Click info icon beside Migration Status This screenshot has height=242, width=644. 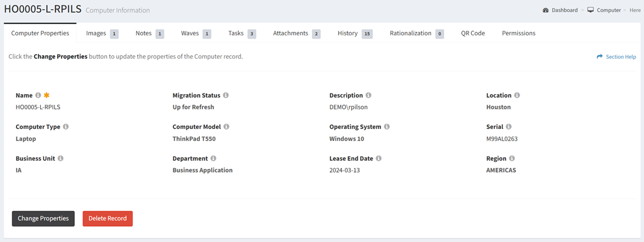click(x=226, y=95)
